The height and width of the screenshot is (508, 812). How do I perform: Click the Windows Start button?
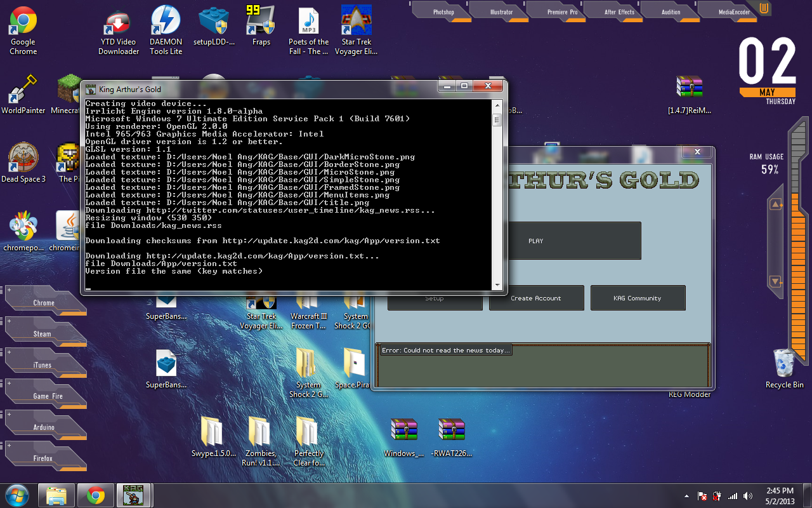[x=17, y=495]
